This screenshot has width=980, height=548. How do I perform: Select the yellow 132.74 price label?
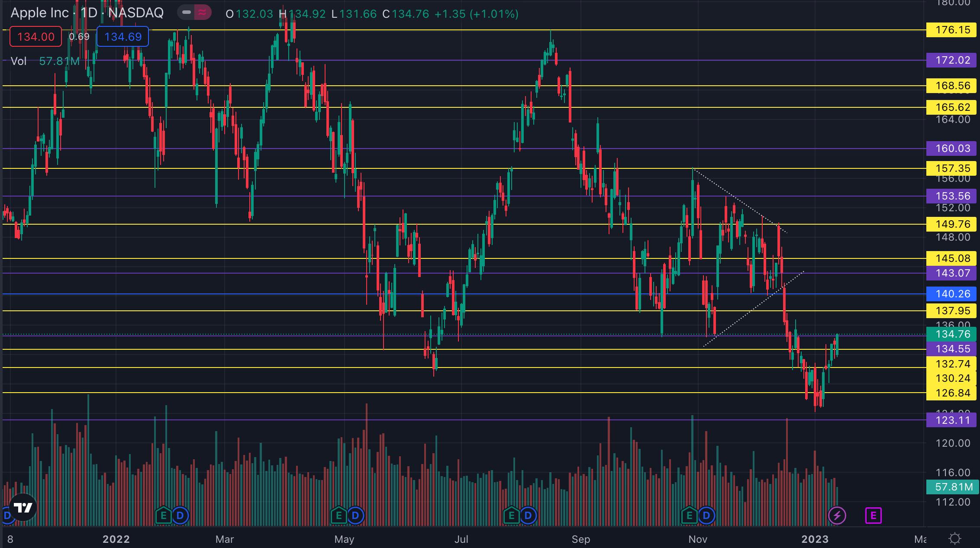click(951, 364)
